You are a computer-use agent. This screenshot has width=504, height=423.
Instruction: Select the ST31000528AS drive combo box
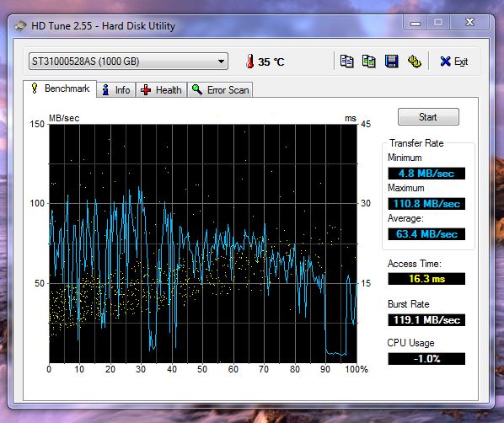[x=128, y=61]
